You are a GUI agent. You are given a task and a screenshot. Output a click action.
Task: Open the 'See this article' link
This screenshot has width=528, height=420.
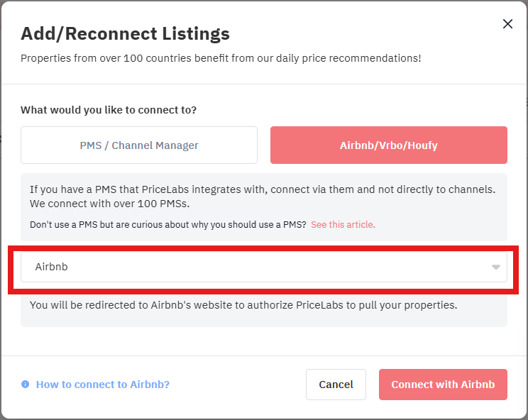[343, 224]
